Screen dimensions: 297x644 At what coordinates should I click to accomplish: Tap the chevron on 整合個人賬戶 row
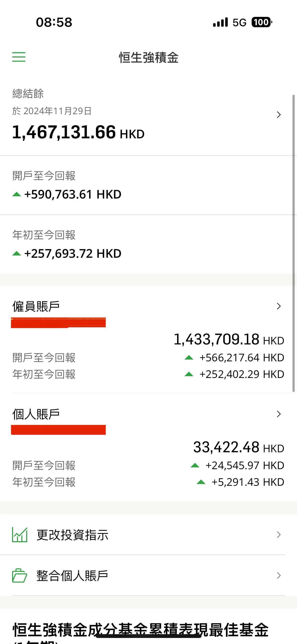279,575
